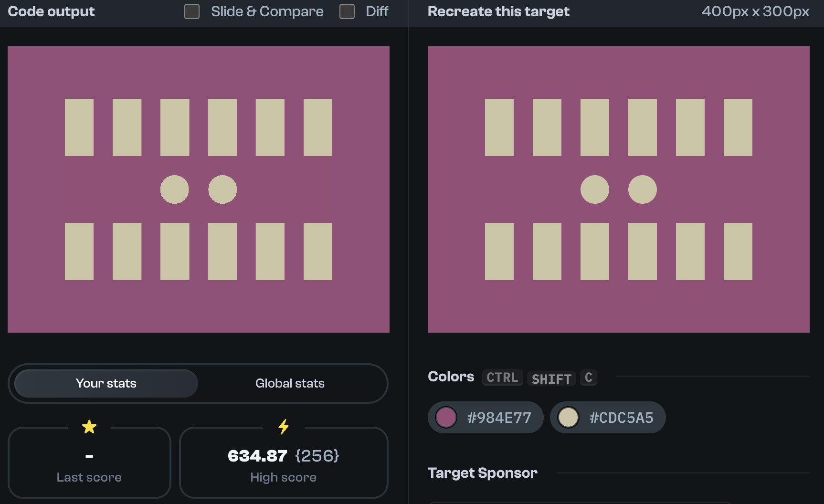
Task: Select the Your stats tab
Action: click(106, 383)
